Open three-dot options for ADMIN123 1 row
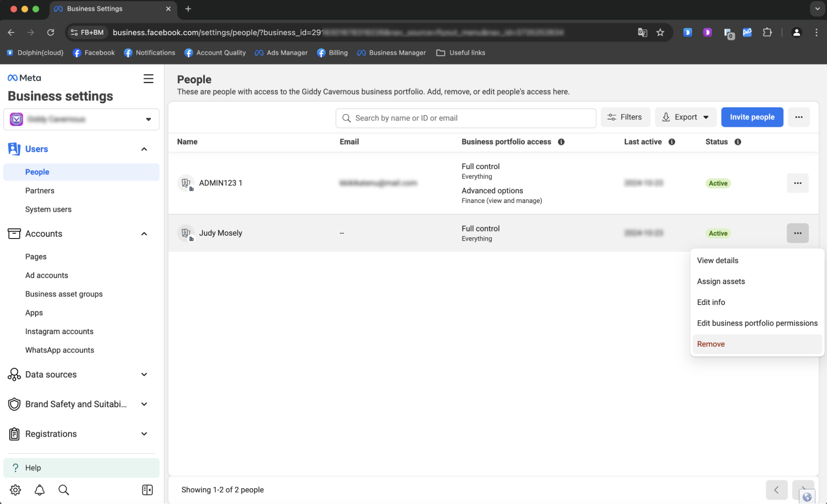827x504 pixels. (797, 183)
